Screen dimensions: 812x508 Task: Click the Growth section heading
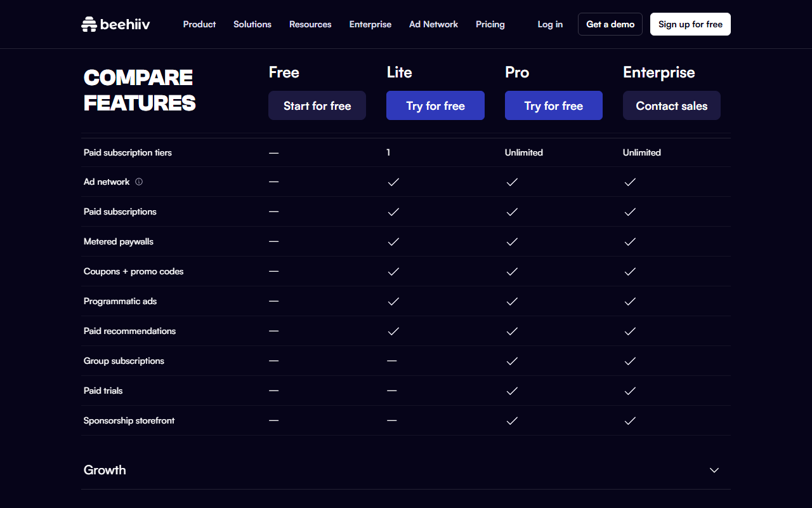pos(105,470)
